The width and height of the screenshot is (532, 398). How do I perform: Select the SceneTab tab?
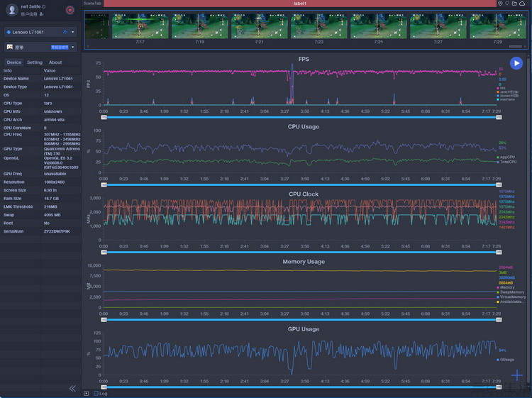(x=92, y=4)
